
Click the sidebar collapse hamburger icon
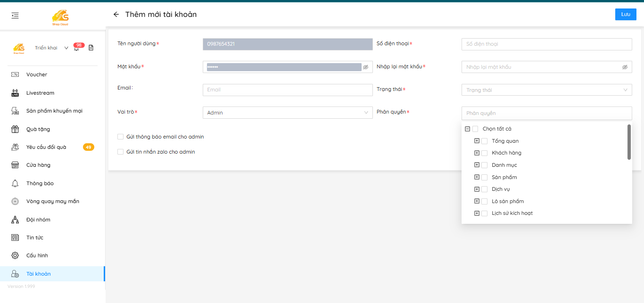click(x=15, y=16)
